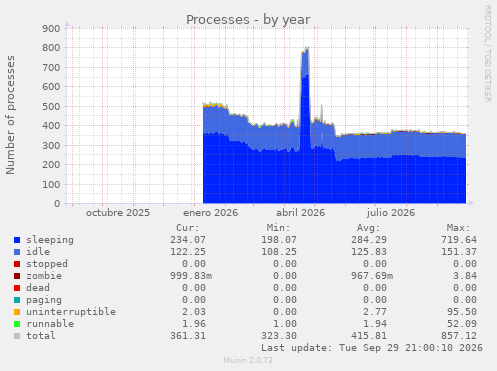497x371 pixels.
Task: Click the April spike peak in the graph
Action: click(x=306, y=49)
